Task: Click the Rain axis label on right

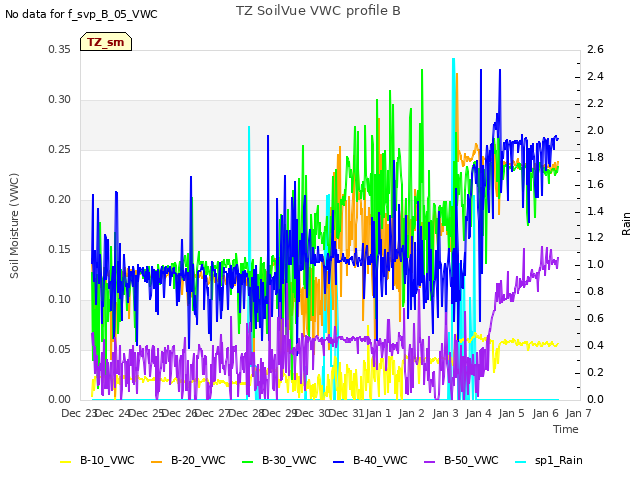Action: [x=626, y=224]
